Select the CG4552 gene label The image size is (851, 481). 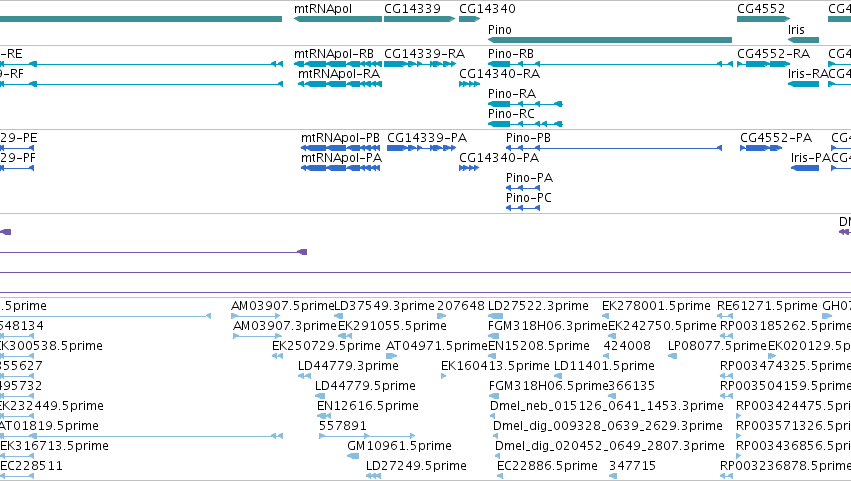pos(761,9)
